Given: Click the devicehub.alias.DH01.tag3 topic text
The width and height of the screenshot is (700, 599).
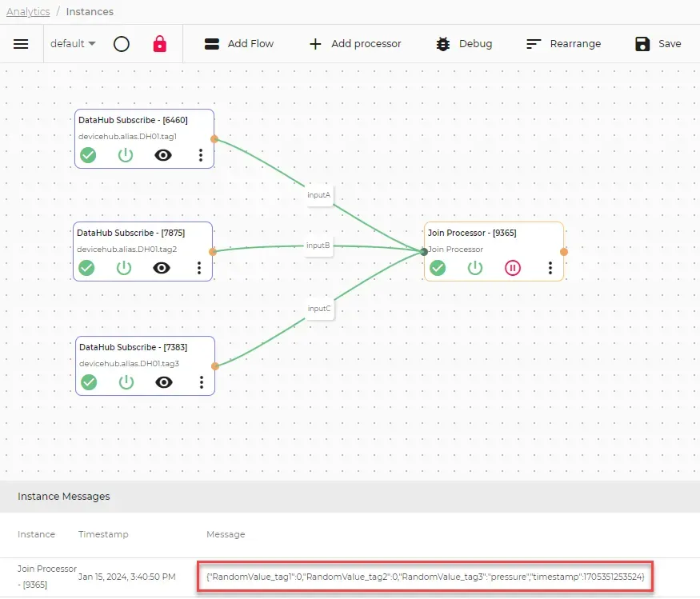Looking at the screenshot, I should tap(129, 363).
